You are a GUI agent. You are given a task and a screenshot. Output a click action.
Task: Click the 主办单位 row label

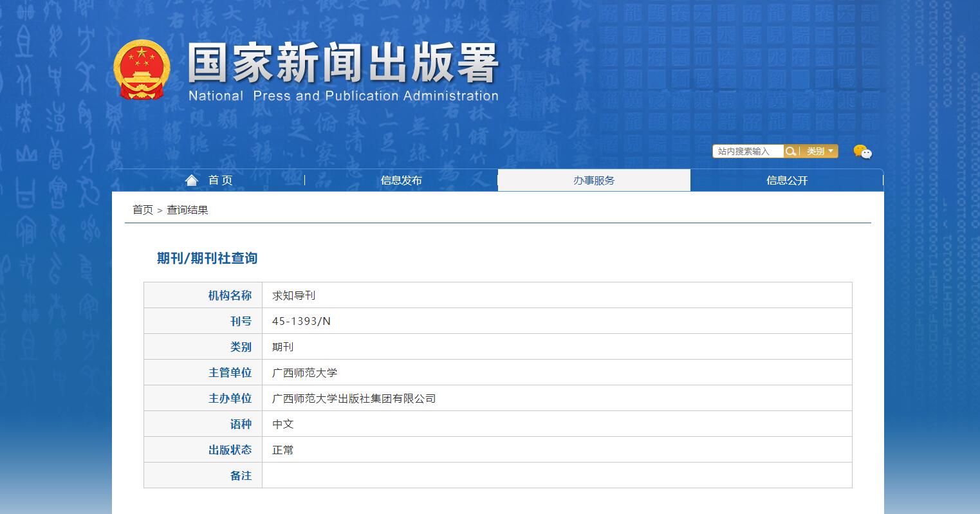click(230, 398)
